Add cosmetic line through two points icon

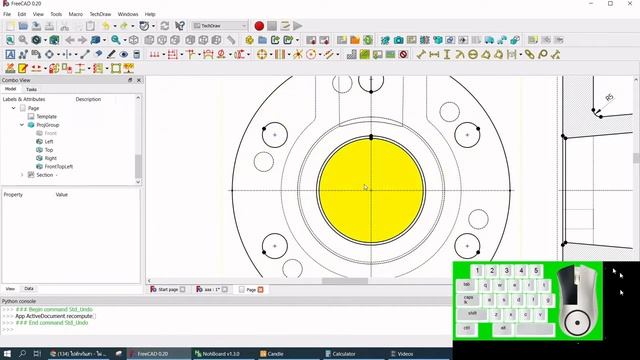pos(85,54)
